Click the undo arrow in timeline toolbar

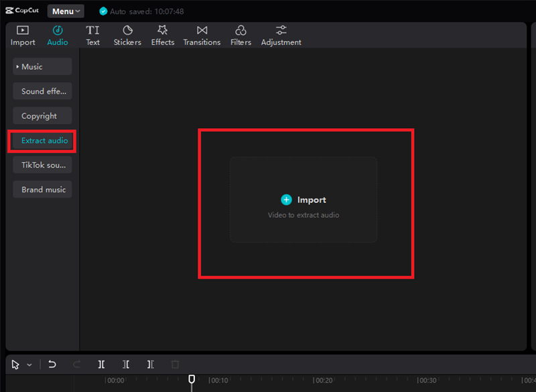[52, 365]
